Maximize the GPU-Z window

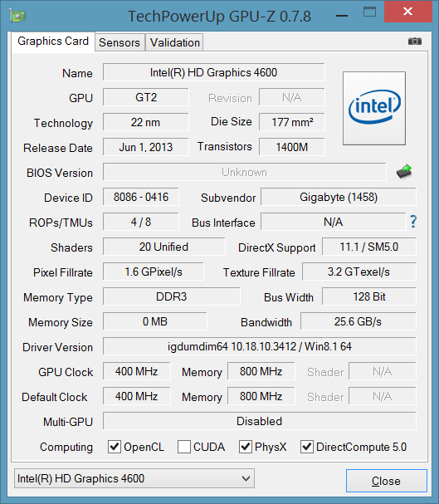369,12
